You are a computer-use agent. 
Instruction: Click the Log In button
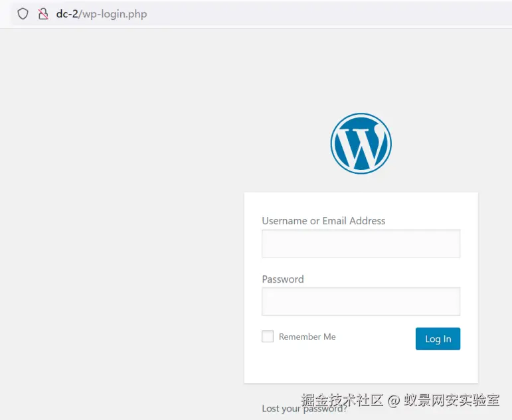click(438, 339)
